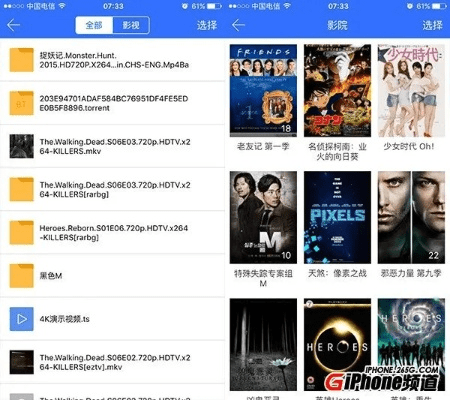Open the Friends 老友记 poster
The height and width of the screenshot is (400, 450).
[263, 90]
